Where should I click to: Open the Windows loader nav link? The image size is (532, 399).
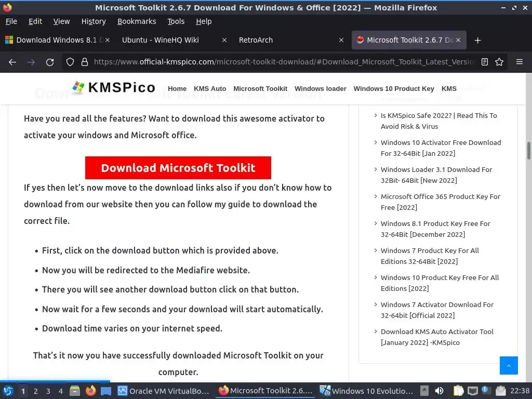[320, 88]
